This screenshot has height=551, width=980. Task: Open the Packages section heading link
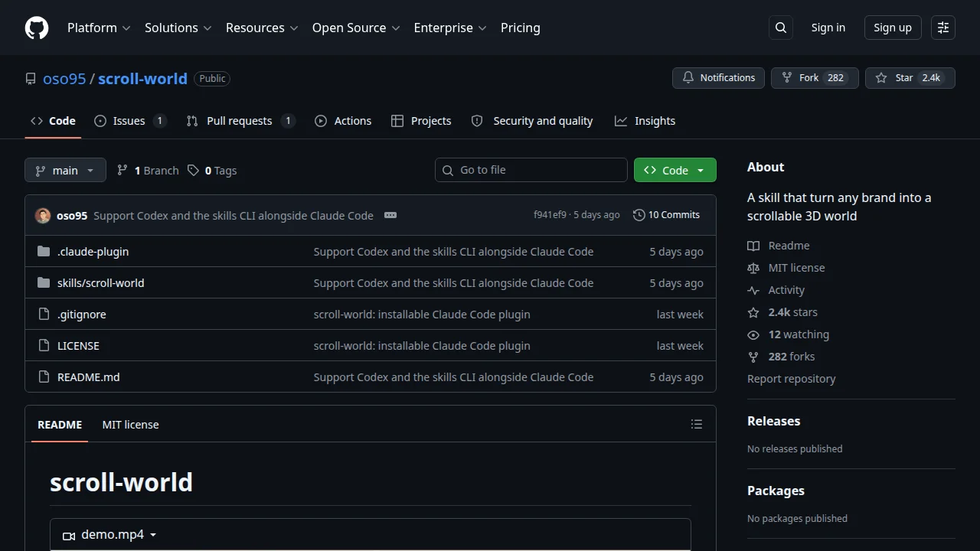coord(776,491)
